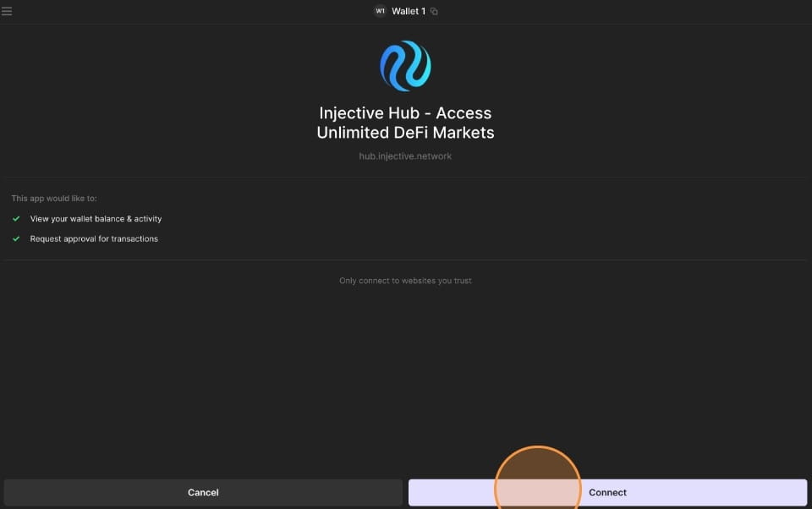Cancel the connection request
The image size is (812, 509).
pyautogui.click(x=203, y=492)
